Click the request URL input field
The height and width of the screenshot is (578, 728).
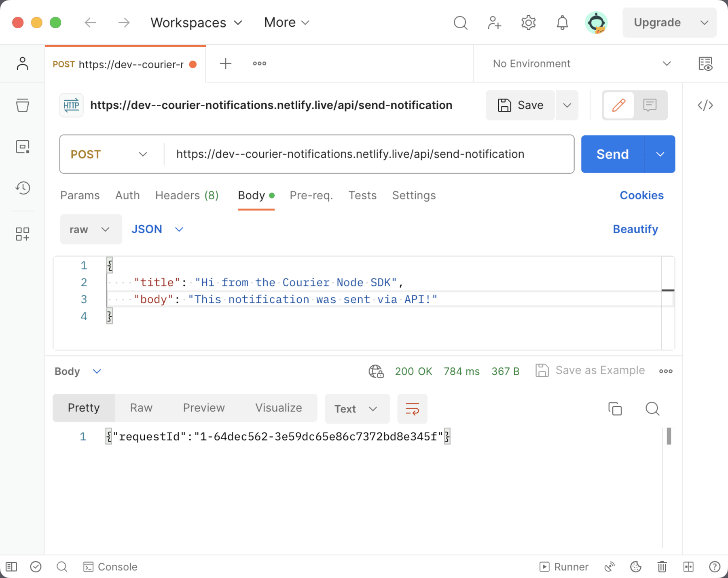point(368,154)
